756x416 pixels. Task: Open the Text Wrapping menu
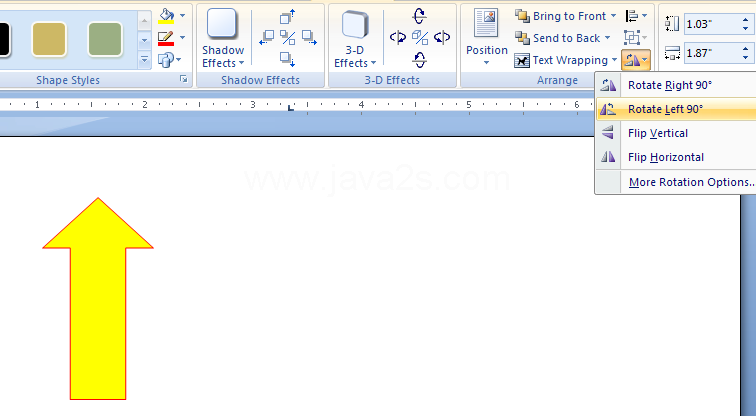click(566, 60)
